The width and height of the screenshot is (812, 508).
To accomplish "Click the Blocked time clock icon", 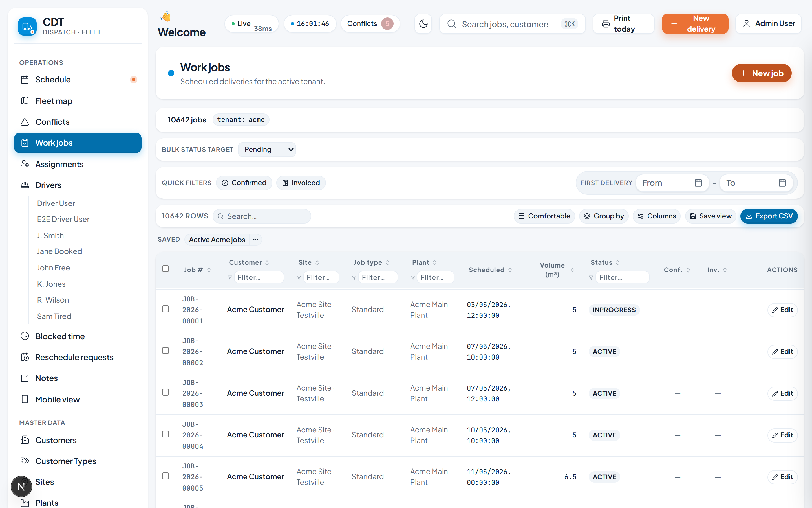I will (25, 336).
